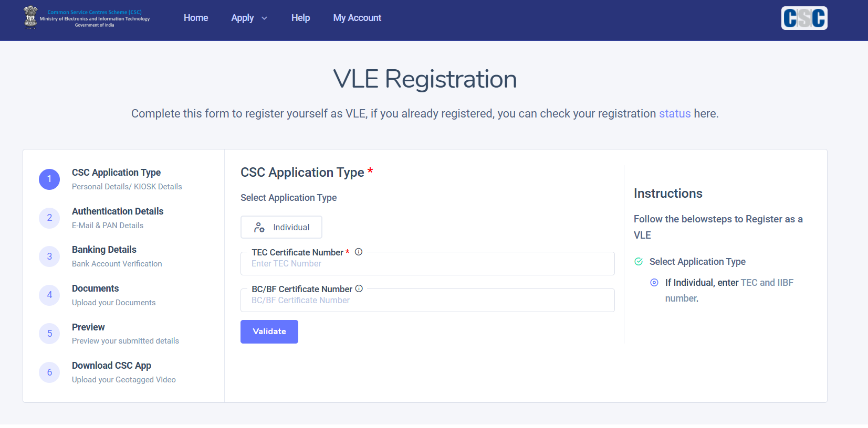Click the step 4 circle icon

(49, 295)
